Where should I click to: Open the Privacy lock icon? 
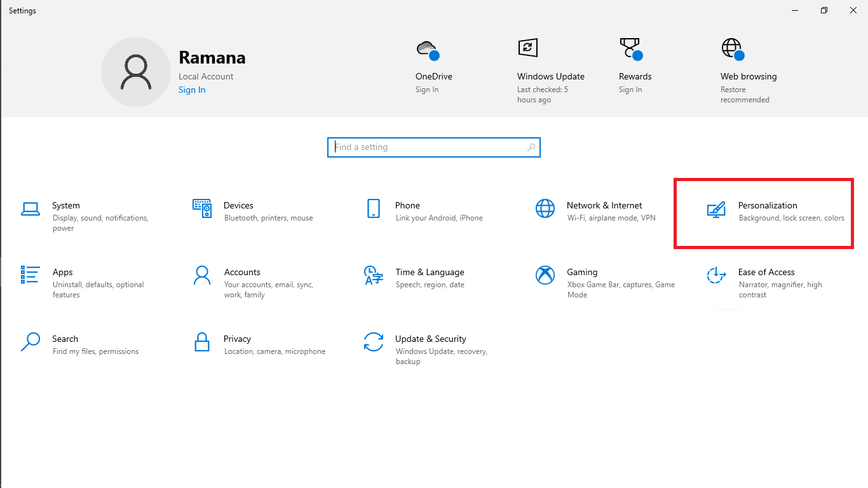point(202,342)
